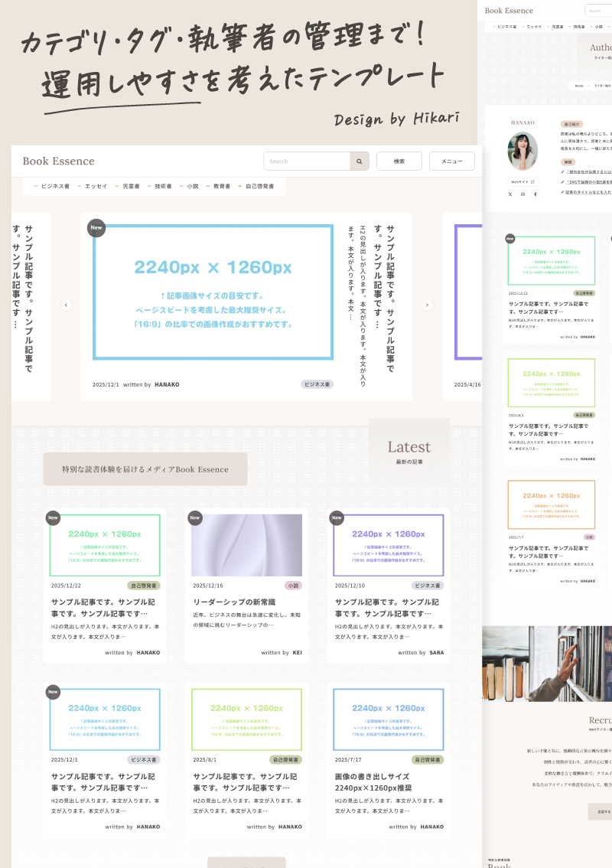Screen dimensions: 612x868
Task: Click the magnifying glass icon in the main search bar
Action: [x=358, y=161]
